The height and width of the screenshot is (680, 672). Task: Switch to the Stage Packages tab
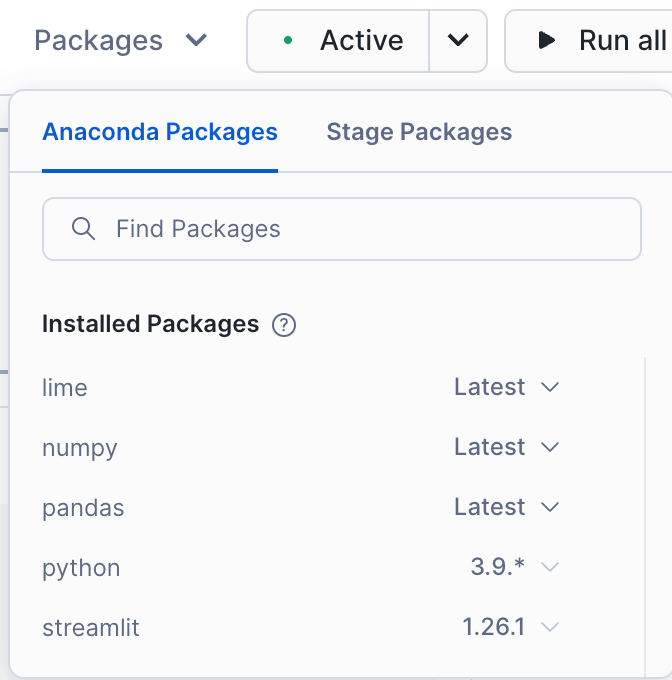419,132
